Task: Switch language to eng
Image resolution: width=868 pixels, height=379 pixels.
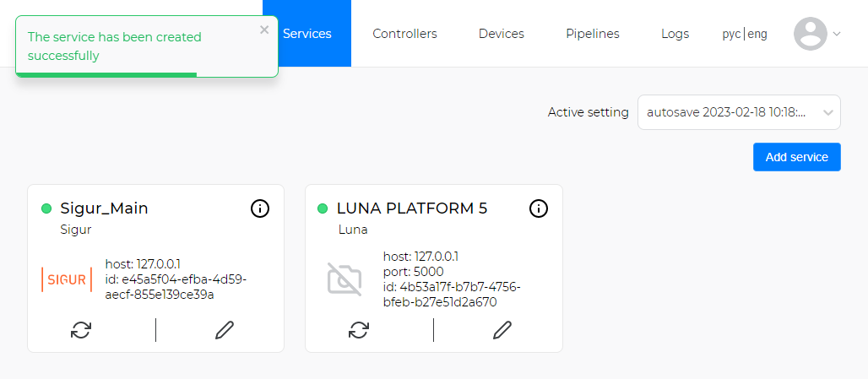Action: pos(757,35)
